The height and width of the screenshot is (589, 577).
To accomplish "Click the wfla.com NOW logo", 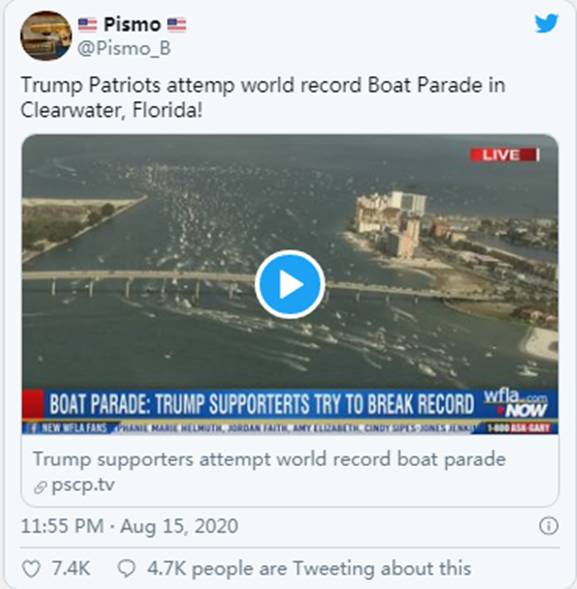I will pos(516,404).
